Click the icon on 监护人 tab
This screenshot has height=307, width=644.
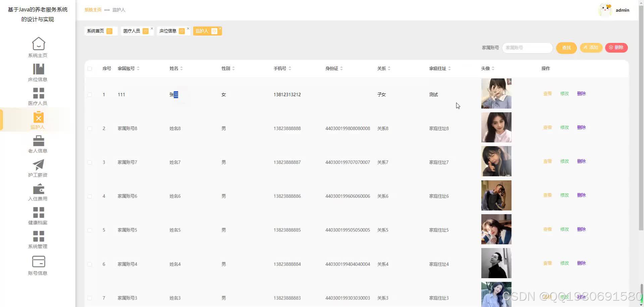(214, 31)
